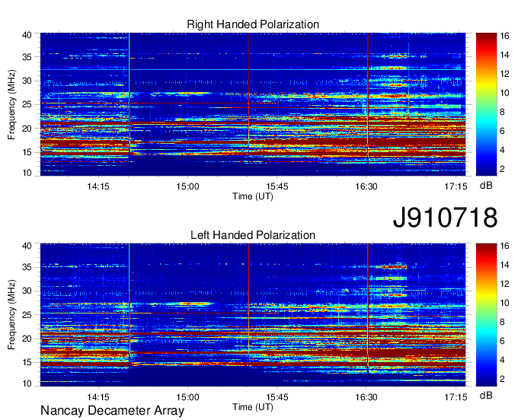Click the Left Handed Polarization spectrogram image
Image resolution: width=518 pixels, height=420 pixels.
pyautogui.click(x=253, y=315)
